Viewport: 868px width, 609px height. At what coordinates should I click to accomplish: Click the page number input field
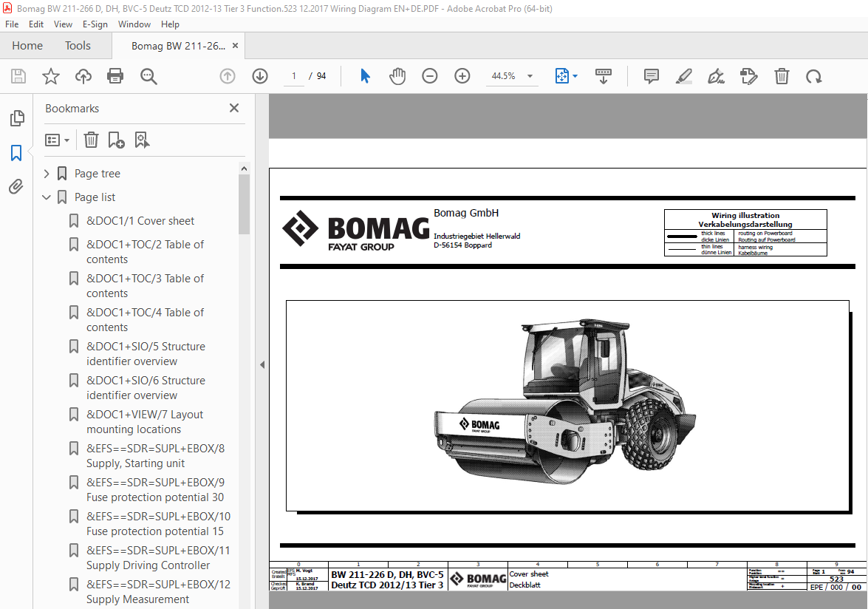294,76
